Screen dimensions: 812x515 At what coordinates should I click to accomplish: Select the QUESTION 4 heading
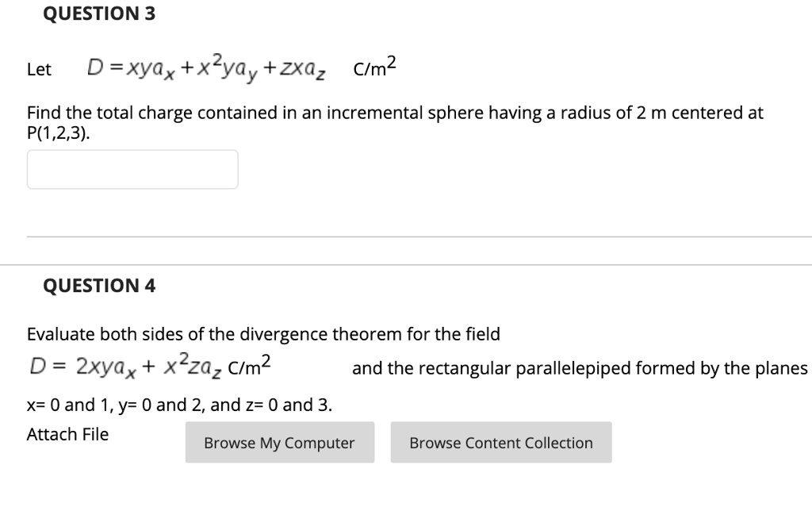98,285
